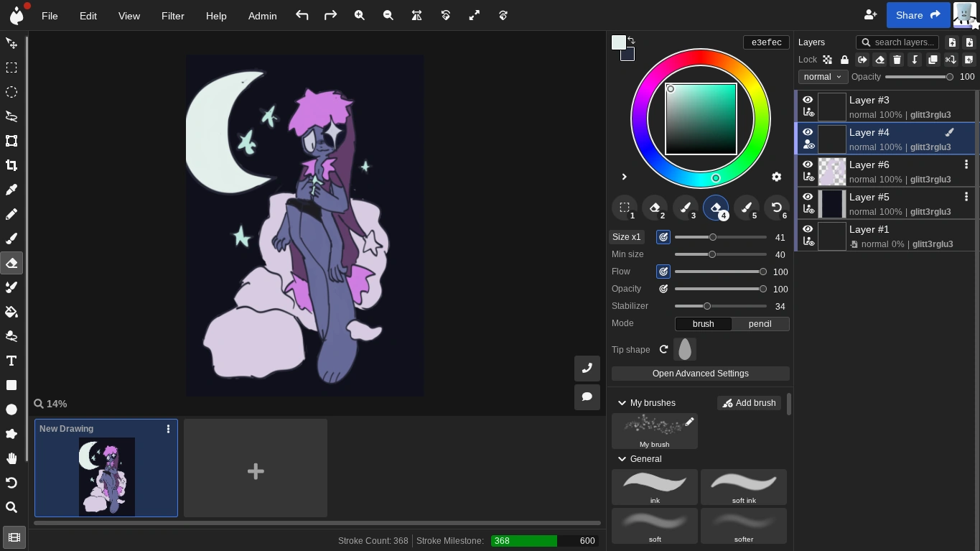Merge down the layer using the arrow icon
This screenshot has height=551, width=980.
coord(915,60)
